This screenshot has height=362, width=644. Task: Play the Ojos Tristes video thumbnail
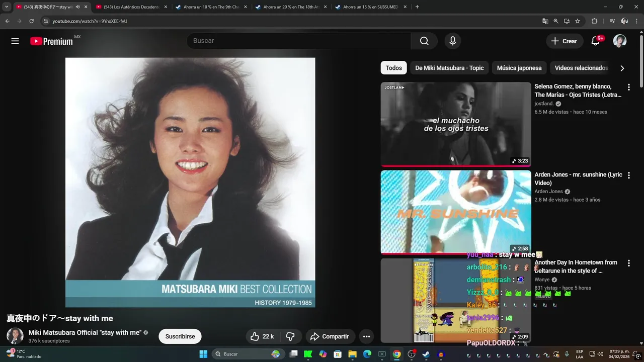[456, 124]
